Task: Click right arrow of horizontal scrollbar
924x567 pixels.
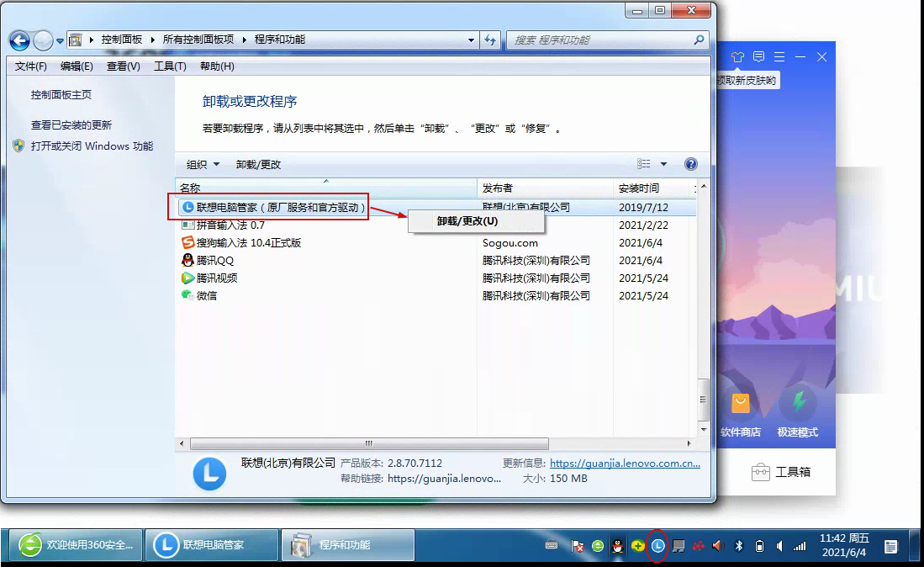Action: (689, 443)
